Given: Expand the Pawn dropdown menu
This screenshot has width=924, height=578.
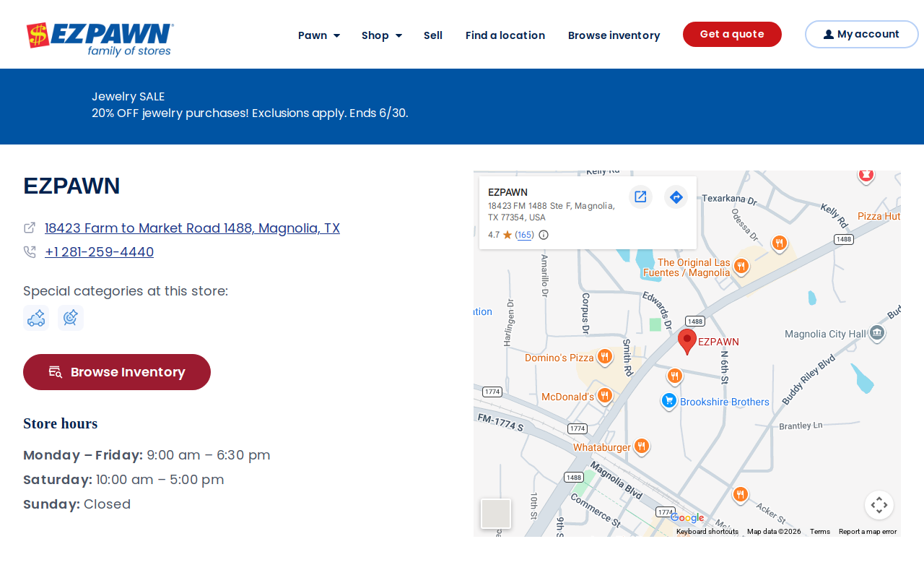Looking at the screenshot, I should pyautogui.click(x=319, y=35).
